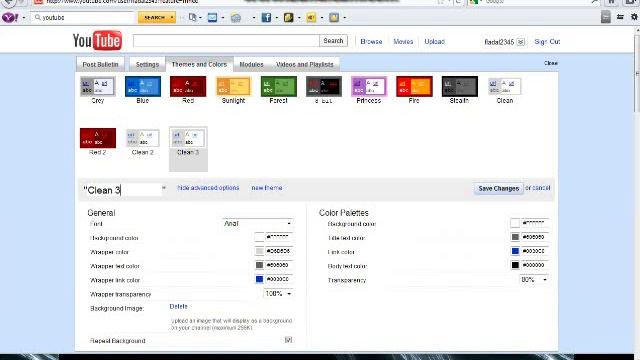Click the hide advanced options link
This screenshot has width=640, height=360.
point(208,188)
